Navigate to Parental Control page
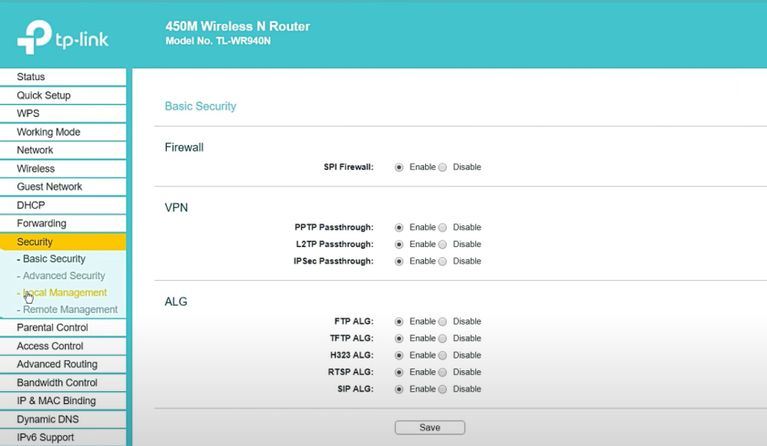Image resolution: width=767 pixels, height=446 pixels. click(52, 328)
